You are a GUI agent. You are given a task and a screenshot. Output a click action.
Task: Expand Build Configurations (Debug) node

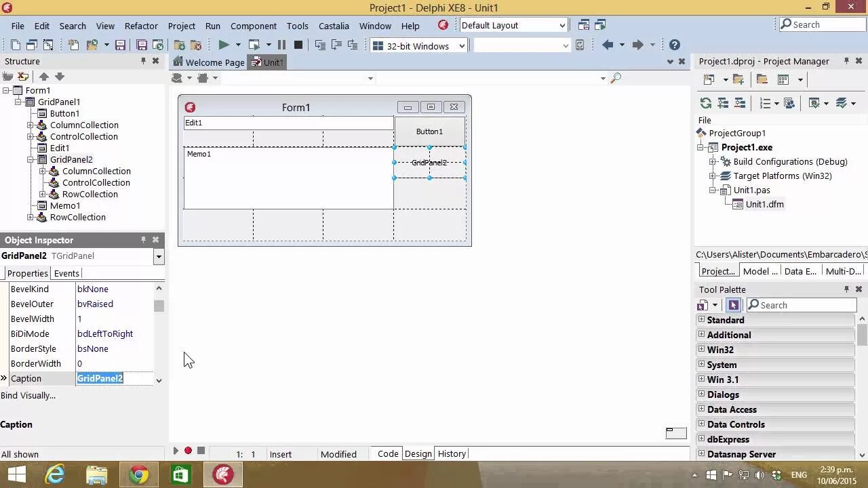[713, 161]
